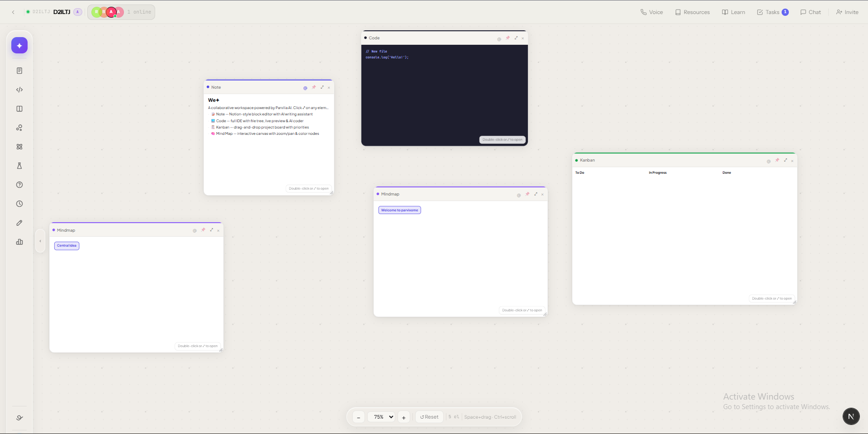The height and width of the screenshot is (434, 868).
Task: Close the Kanban card
Action: (x=792, y=161)
